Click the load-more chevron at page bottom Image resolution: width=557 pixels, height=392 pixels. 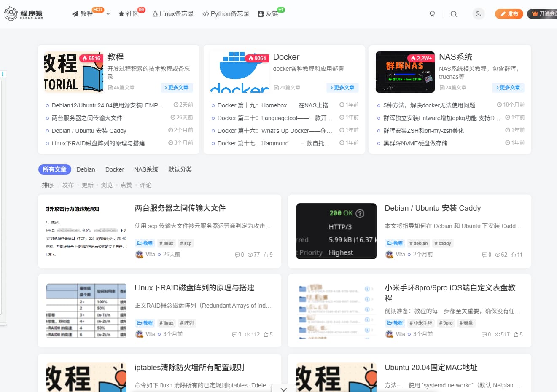tap(284, 389)
